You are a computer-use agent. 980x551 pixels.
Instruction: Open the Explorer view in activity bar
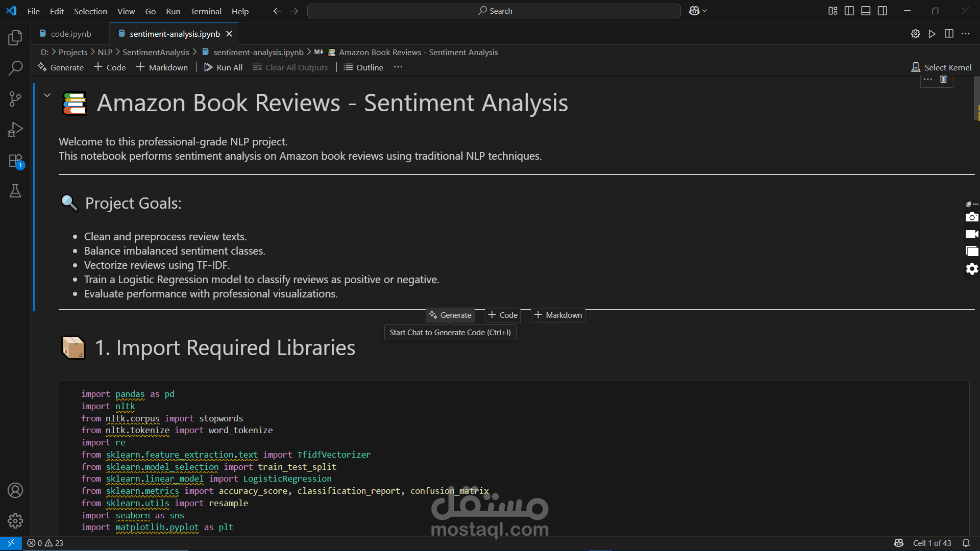[15, 38]
